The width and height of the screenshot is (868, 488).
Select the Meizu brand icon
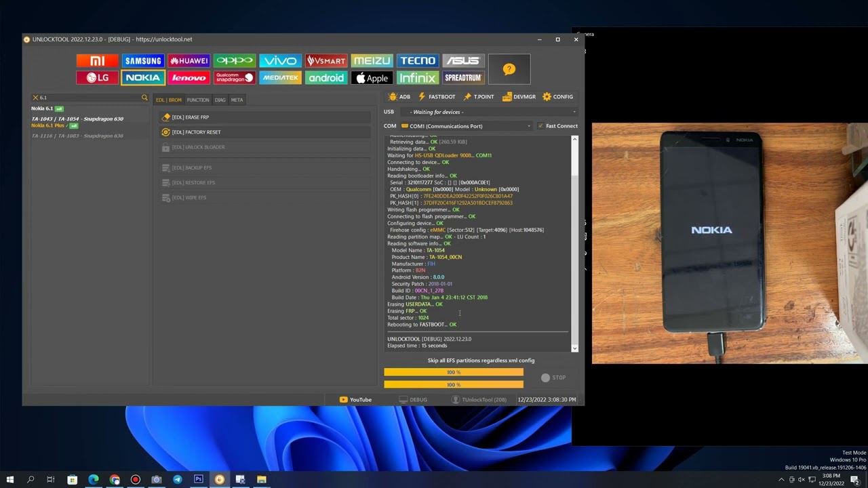coord(372,61)
